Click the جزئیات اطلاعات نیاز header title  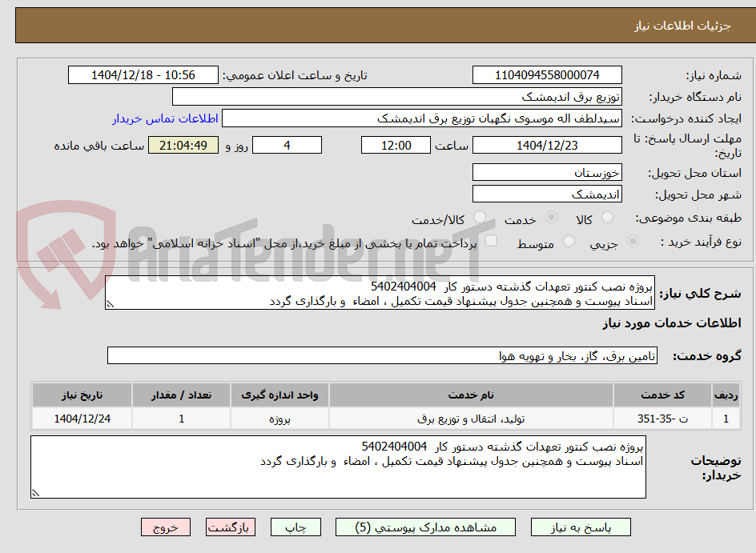(x=682, y=26)
